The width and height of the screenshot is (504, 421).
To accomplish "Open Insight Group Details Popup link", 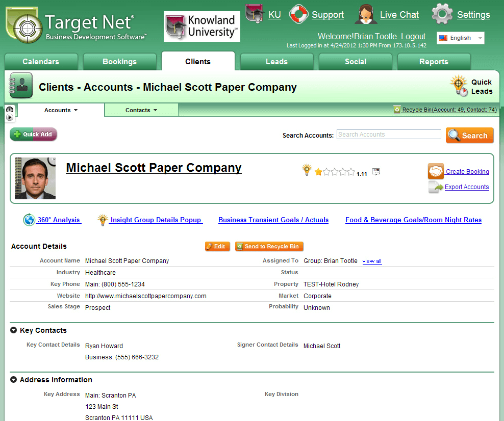I will point(156,220).
